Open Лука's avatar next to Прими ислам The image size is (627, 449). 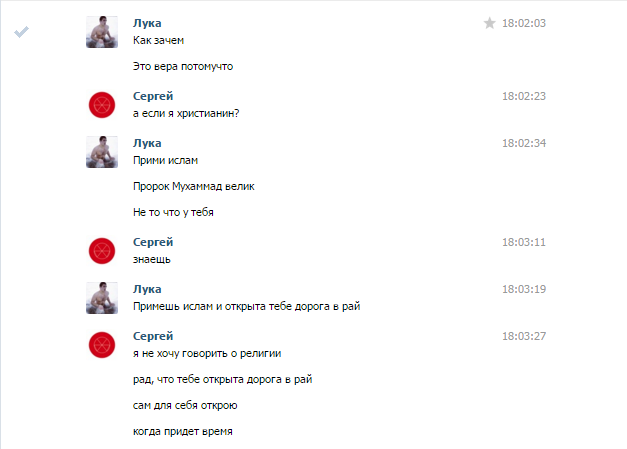102,152
